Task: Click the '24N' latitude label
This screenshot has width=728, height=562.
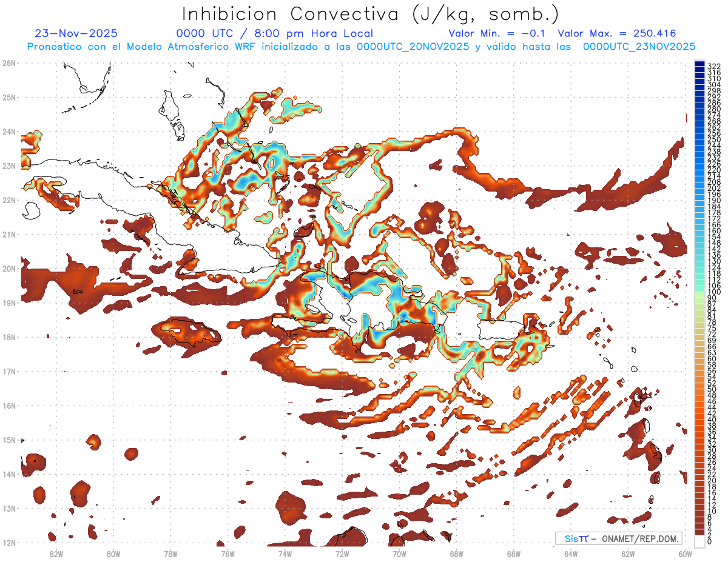Action: click(9, 132)
